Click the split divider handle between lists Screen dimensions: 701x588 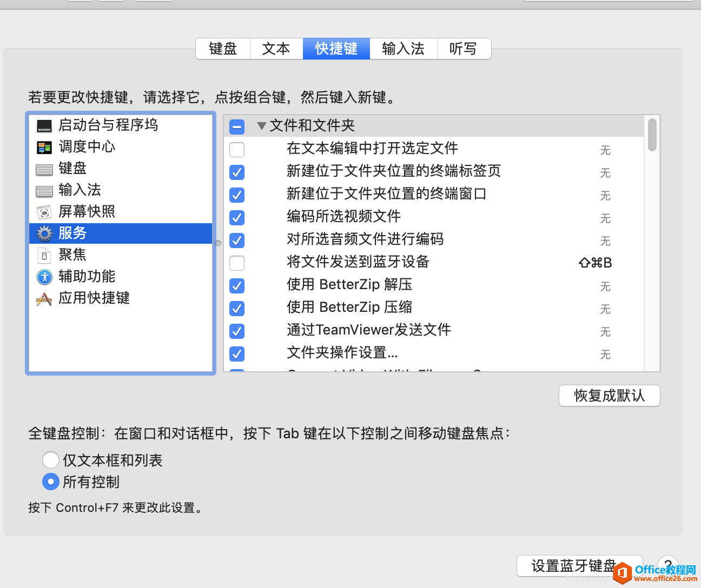coord(219,243)
